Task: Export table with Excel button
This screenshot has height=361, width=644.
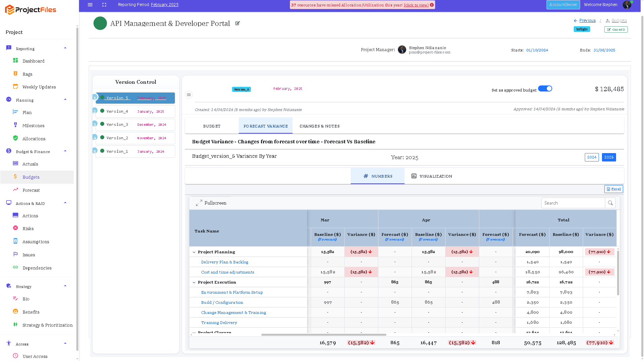Action: pyautogui.click(x=614, y=189)
